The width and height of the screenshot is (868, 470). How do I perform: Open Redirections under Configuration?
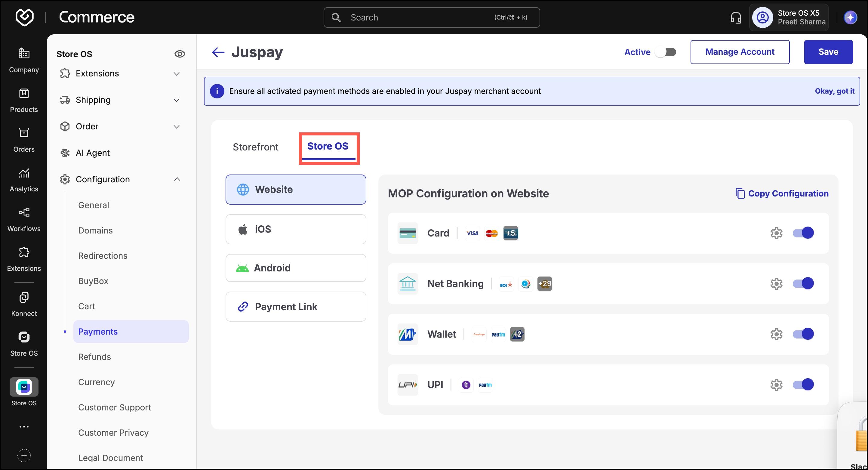[103, 256]
